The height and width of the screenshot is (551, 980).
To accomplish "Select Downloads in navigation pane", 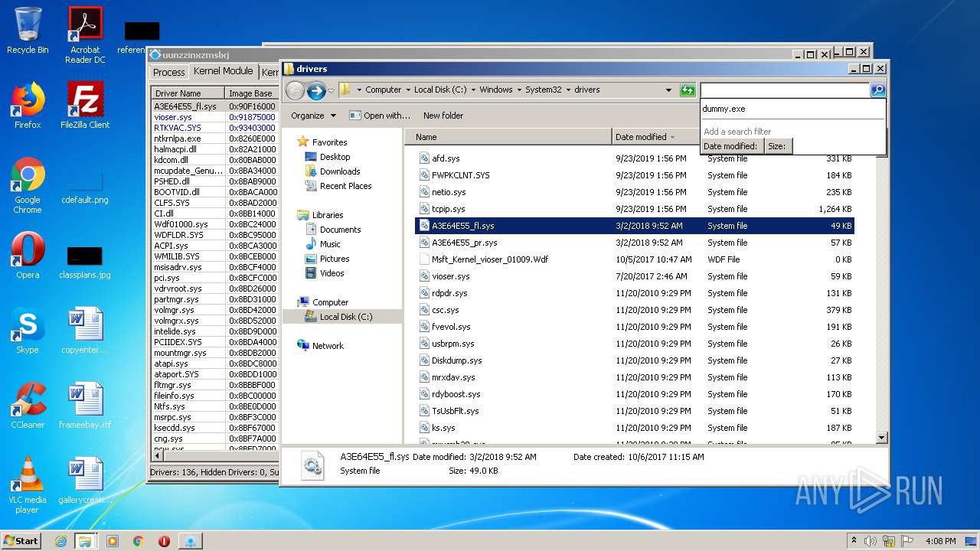I will pyautogui.click(x=340, y=171).
